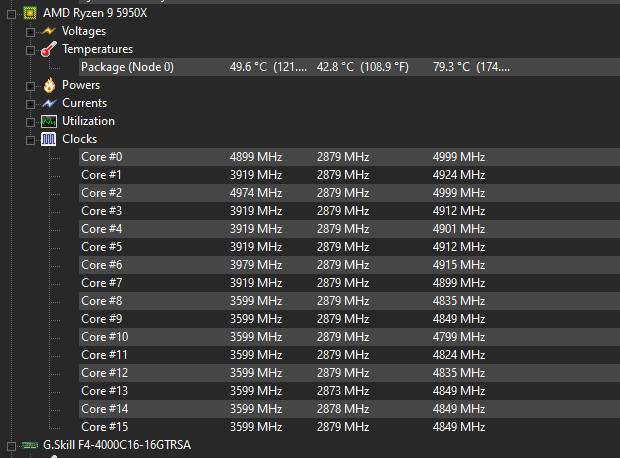The image size is (620, 458).
Task: Click Core #7's 4899 MHz maximum value
Action: [x=459, y=283]
